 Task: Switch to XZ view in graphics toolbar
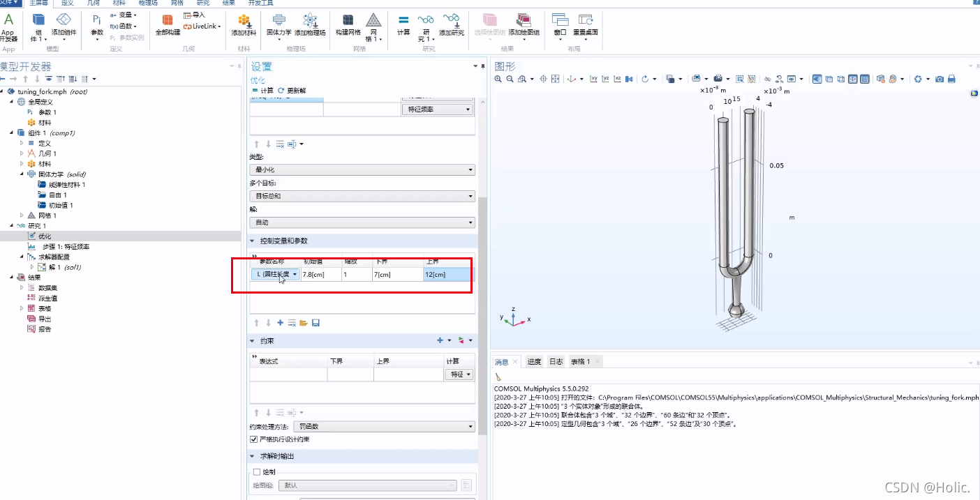[x=617, y=79]
